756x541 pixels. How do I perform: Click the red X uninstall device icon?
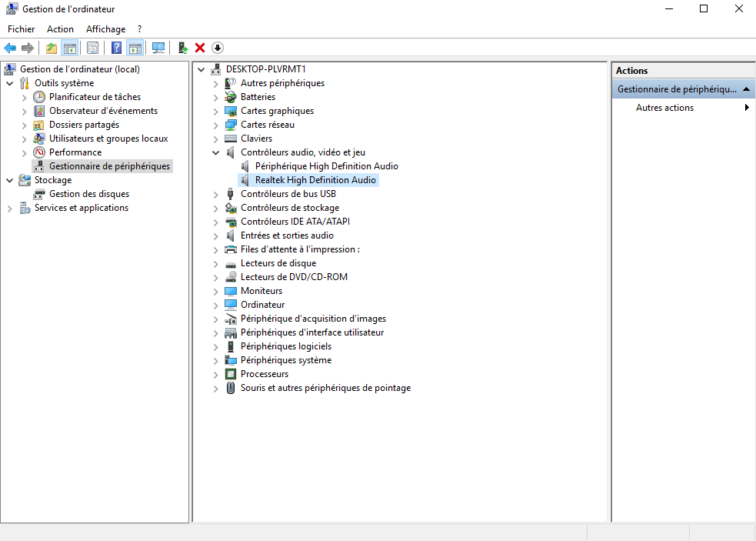[200, 48]
